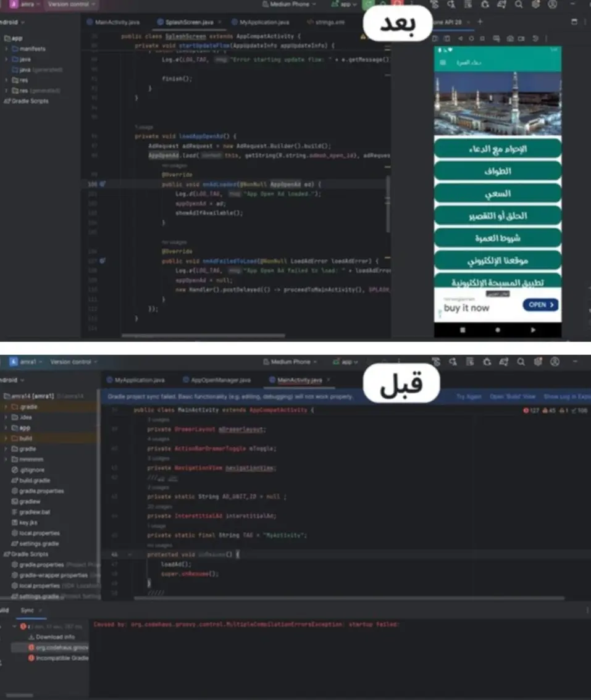Select .gitignore file in bottom project tree
Image resolution: width=591 pixels, height=700 pixels.
[28, 470]
